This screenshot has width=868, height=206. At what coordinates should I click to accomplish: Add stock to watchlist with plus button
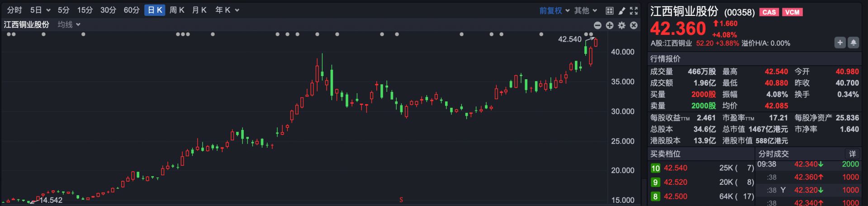click(840, 43)
